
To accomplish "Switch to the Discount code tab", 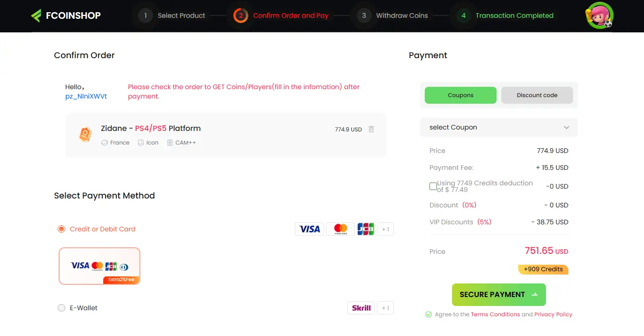I will coord(537,95).
